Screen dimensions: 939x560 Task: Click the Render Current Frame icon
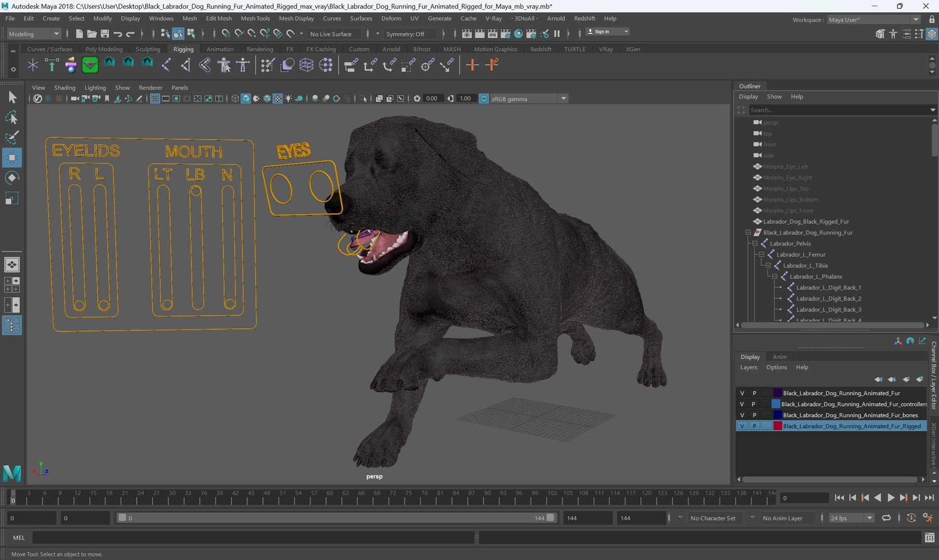[480, 34]
